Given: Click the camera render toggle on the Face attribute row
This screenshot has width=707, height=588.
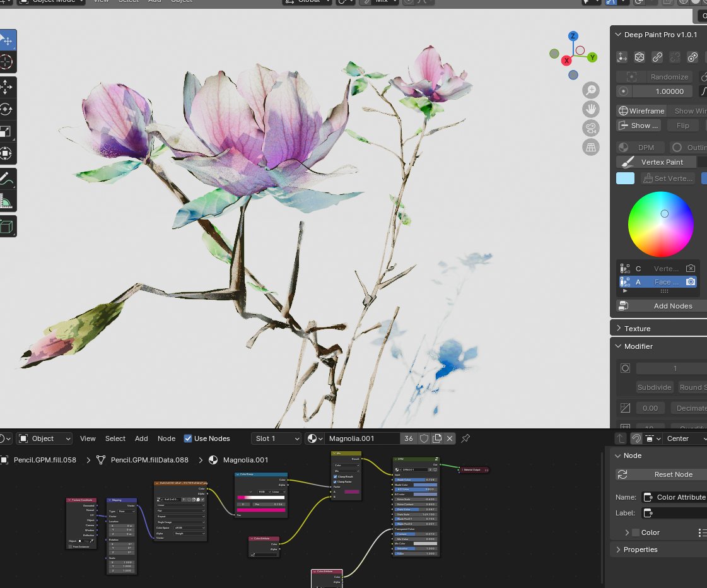Looking at the screenshot, I should [691, 281].
